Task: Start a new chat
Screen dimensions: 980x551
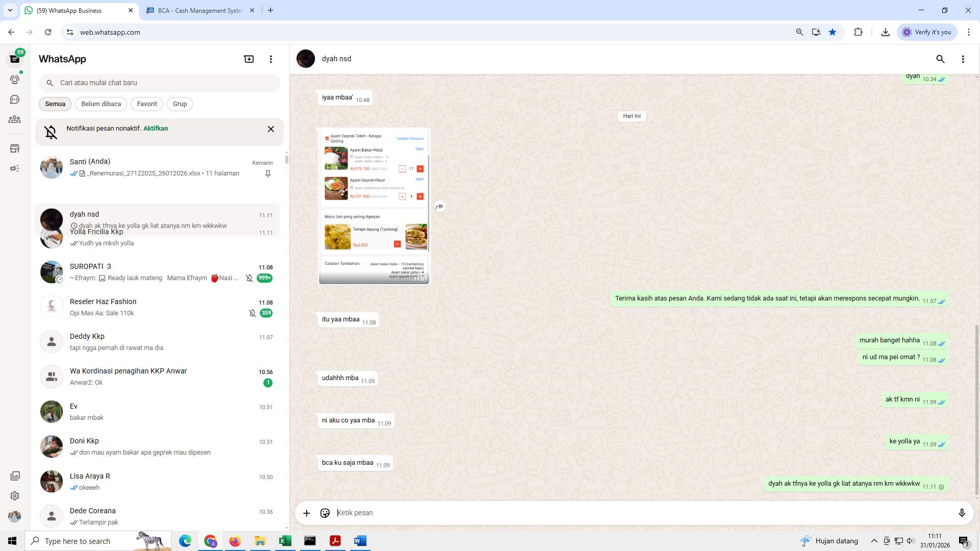Action: point(249,59)
